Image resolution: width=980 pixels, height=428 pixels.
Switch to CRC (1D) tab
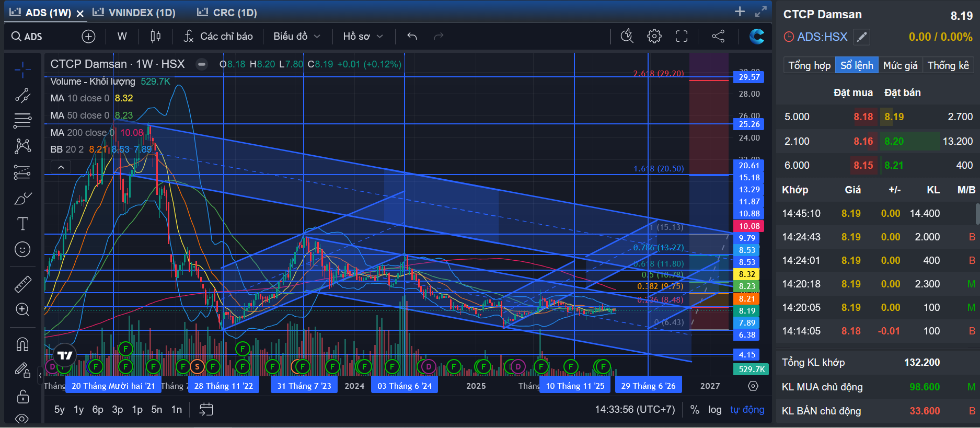pyautogui.click(x=227, y=13)
